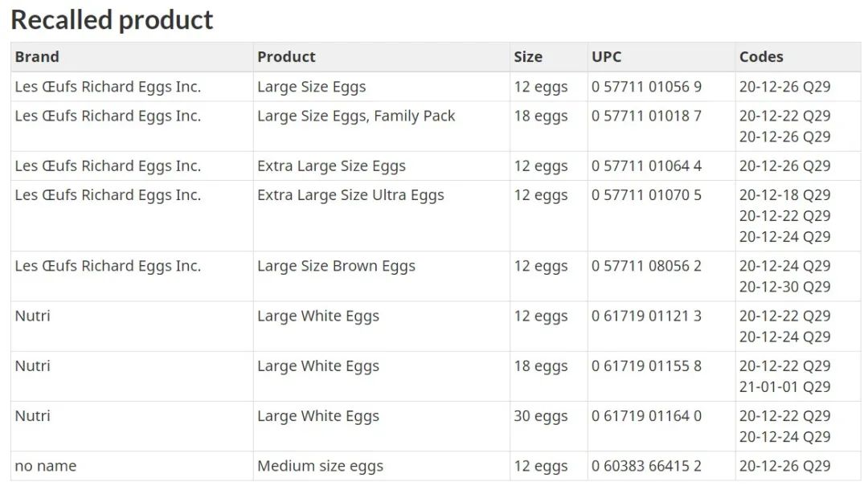Select the 30 eggs size cell
Screen dimensions: 868x486
541,417
